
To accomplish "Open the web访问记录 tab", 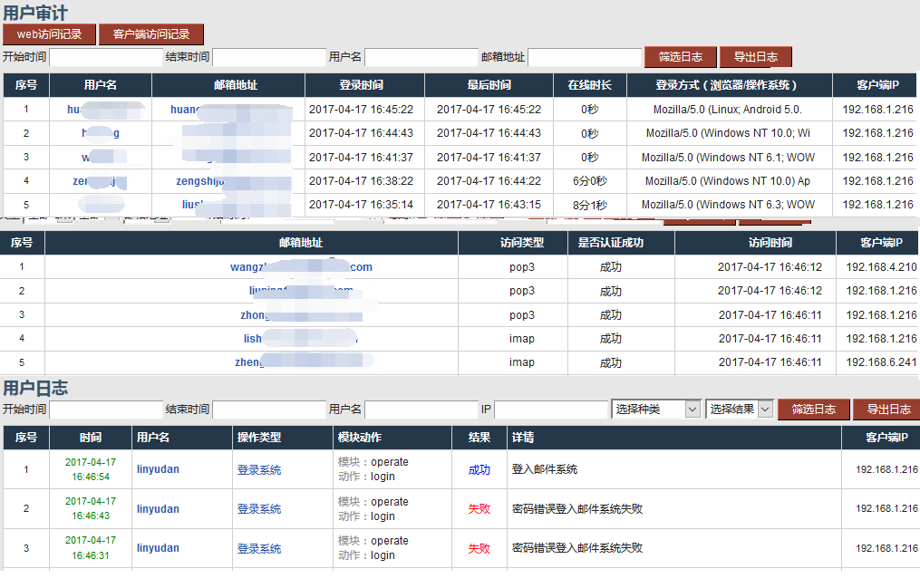I will pos(49,34).
